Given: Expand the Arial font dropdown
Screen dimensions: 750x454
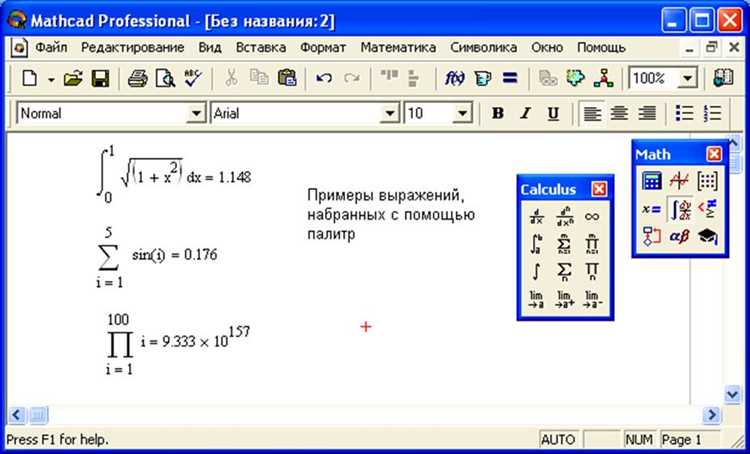Looking at the screenshot, I should pyautogui.click(x=390, y=113).
